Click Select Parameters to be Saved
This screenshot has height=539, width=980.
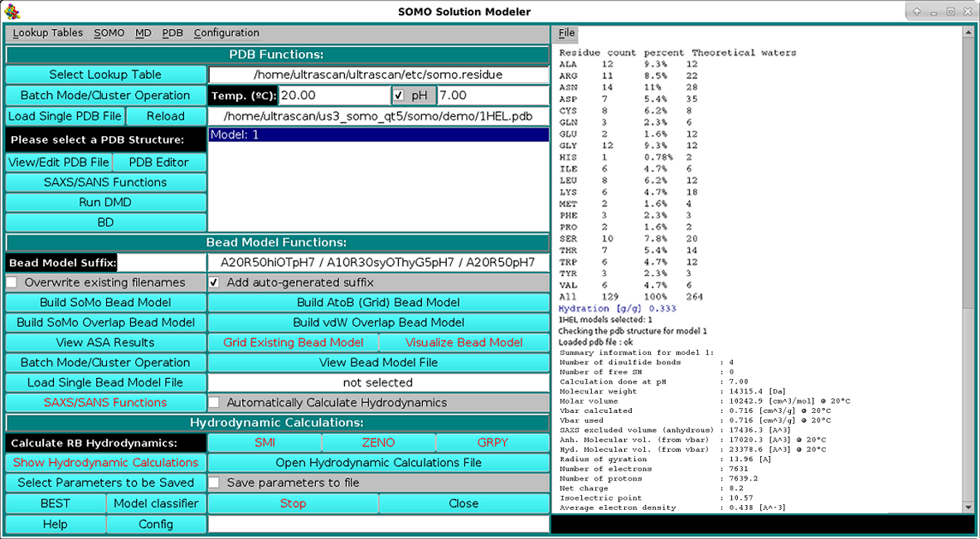[x=105, y=483]
